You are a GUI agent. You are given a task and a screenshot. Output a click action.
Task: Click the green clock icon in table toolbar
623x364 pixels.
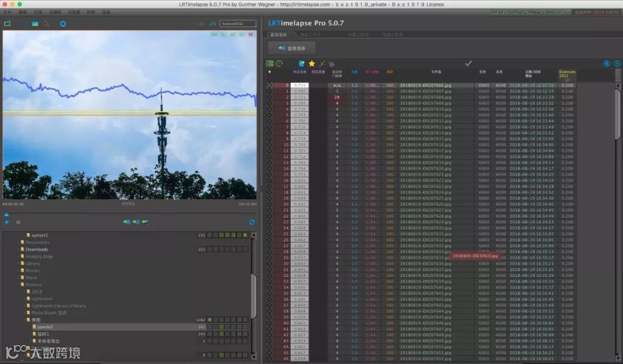pyautogui.click(x=279, y=63)
